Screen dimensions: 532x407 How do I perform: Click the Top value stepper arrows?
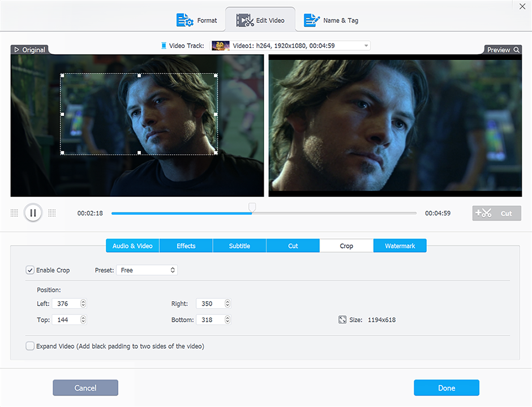(x=83, y=319)
